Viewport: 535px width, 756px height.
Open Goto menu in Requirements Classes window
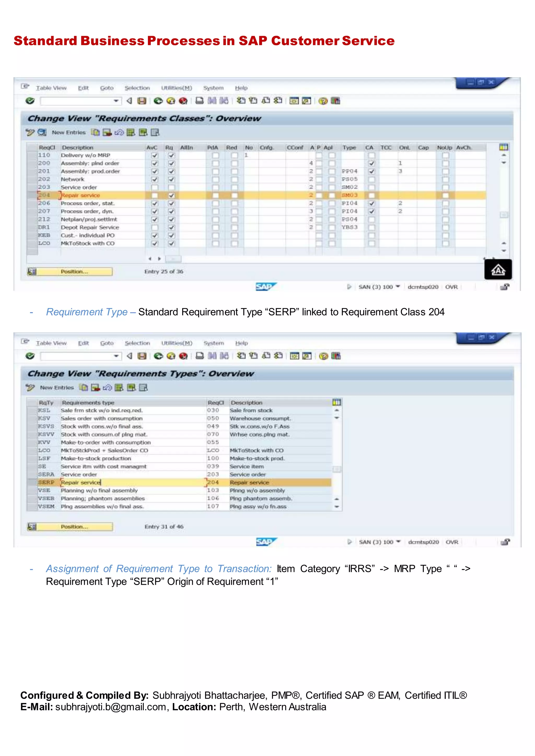(x=107, y=88)
